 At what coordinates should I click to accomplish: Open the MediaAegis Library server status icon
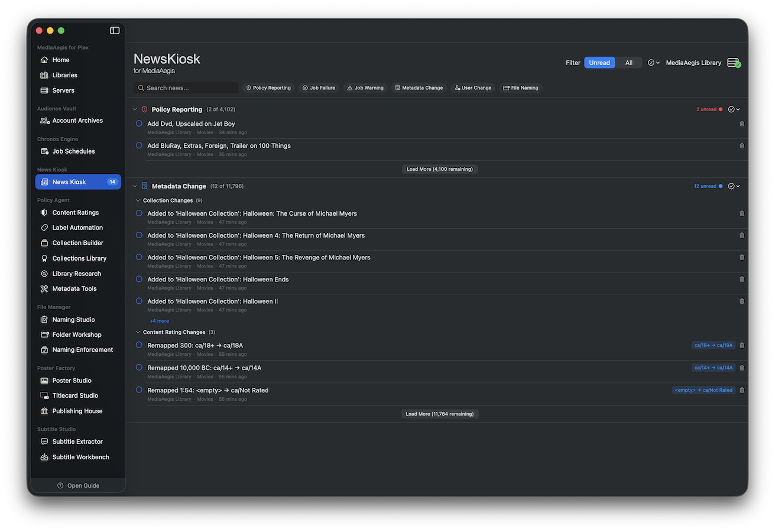734,63
